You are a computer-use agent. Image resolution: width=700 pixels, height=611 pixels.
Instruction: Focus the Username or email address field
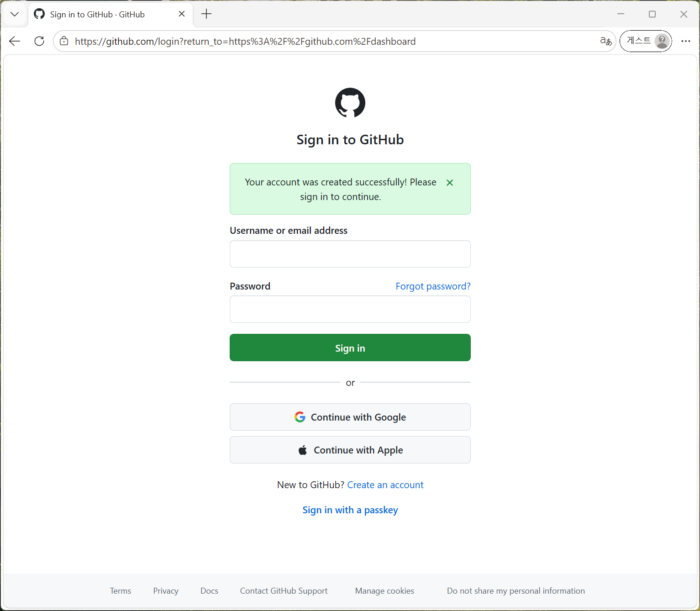[x=350, y=254]
